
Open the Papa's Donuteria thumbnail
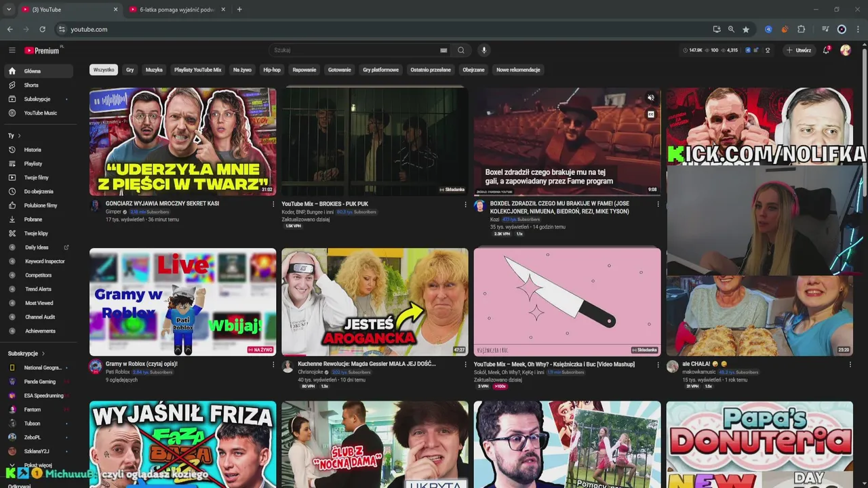(759, 444)
